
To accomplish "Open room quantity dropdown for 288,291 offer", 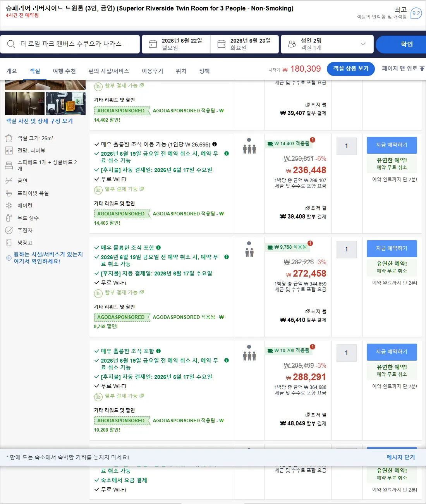I will click(347, 353).
